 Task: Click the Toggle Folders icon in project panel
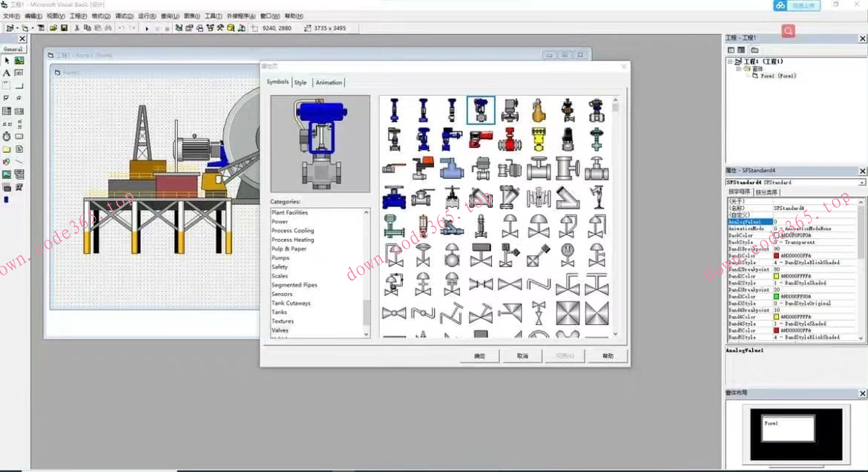click(754, 50)
